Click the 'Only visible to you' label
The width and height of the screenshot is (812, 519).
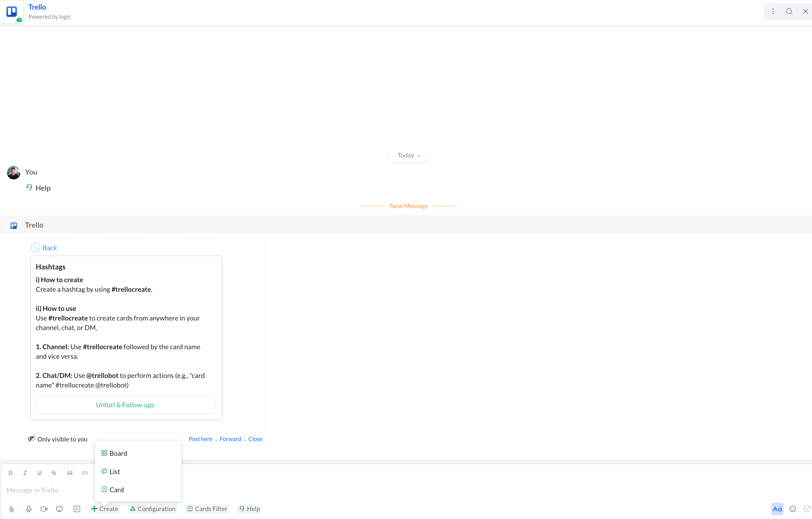coord(62,439)
